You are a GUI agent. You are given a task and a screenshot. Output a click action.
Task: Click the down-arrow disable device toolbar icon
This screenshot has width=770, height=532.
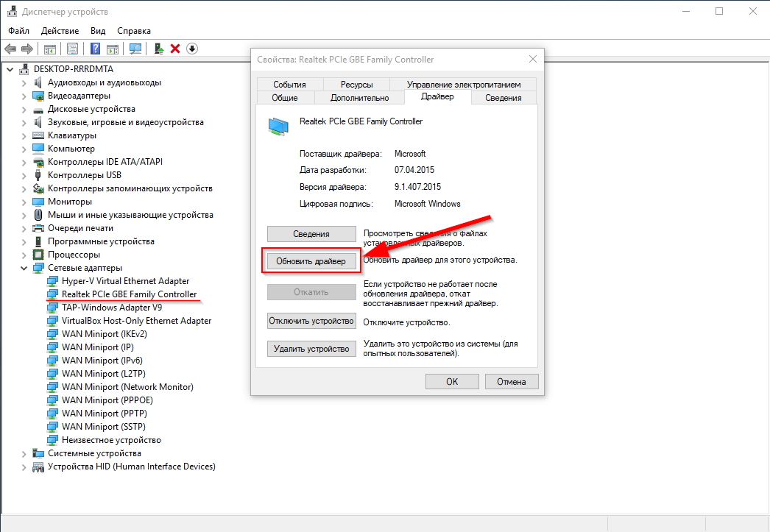coord(192,49)
